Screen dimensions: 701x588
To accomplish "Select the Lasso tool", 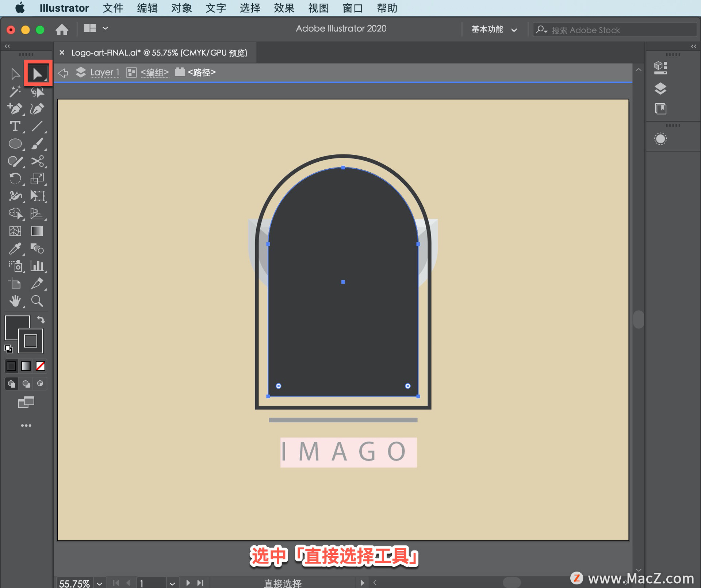I will tap(38, 91).
